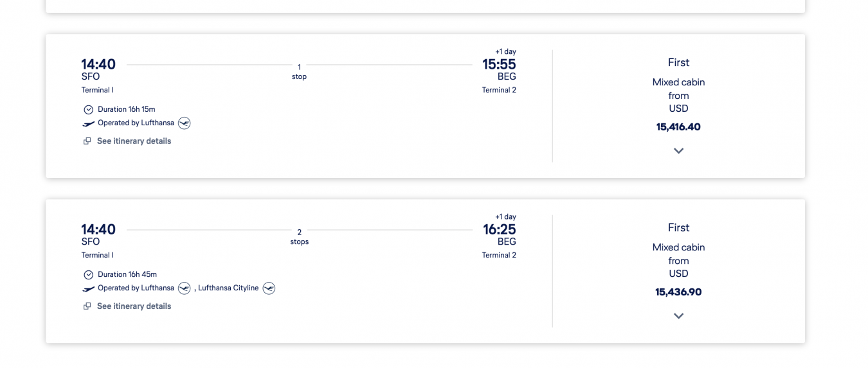Open See itinerary details for the 2-stops flight
This screenshot has width=868, height=368.
(134, 306)
